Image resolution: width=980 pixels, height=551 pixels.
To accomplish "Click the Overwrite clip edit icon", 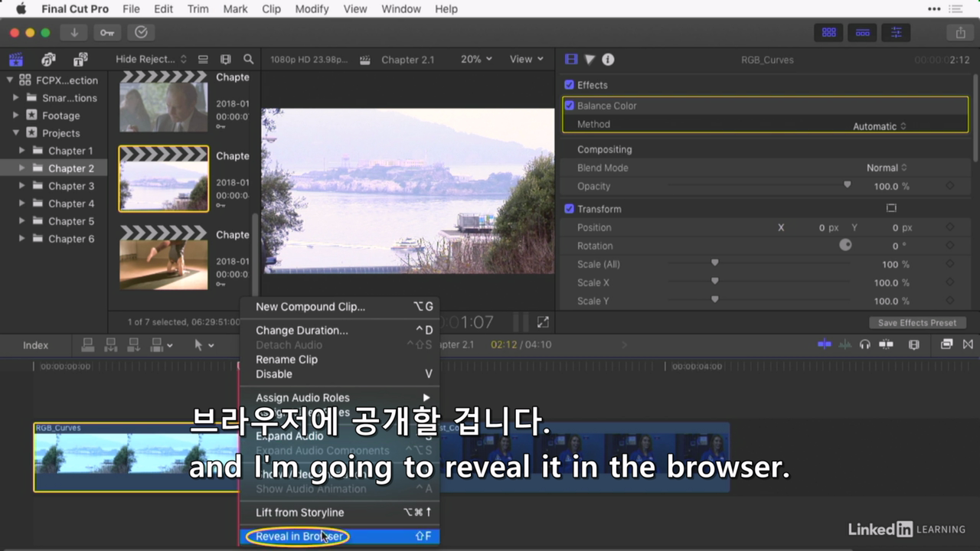I will click(x=158, y=345).
